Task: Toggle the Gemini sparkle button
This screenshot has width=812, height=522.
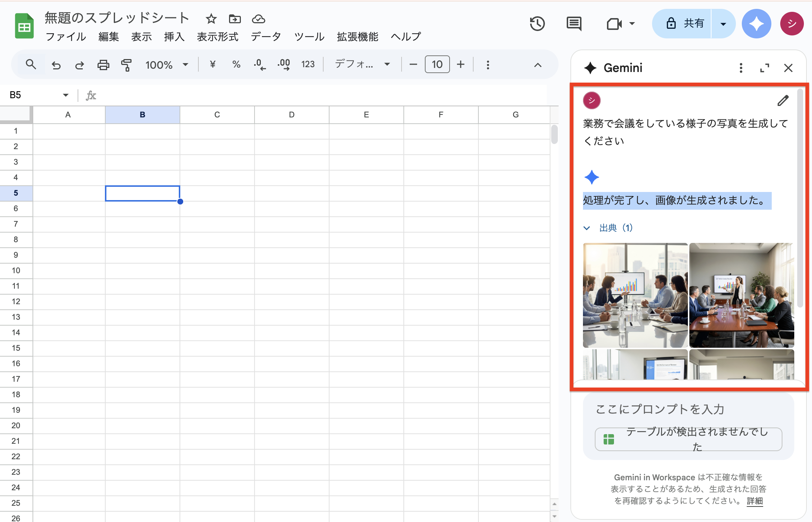Action: point(756,24)
